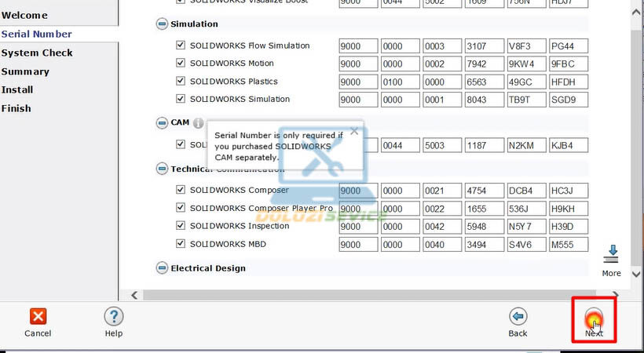
Task: Toggle the SOLIDWORKS MBD checkbox
Action: click(181, 244)
